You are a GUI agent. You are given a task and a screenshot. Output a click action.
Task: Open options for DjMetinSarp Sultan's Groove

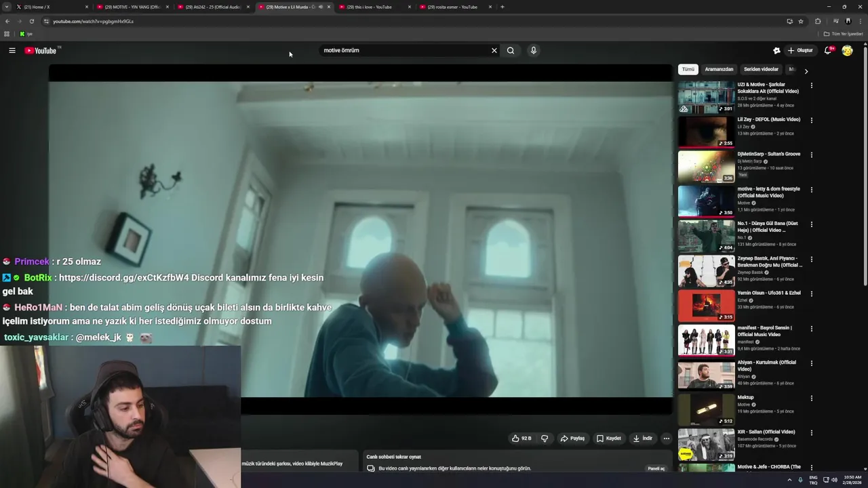click(x=811, y=155)
